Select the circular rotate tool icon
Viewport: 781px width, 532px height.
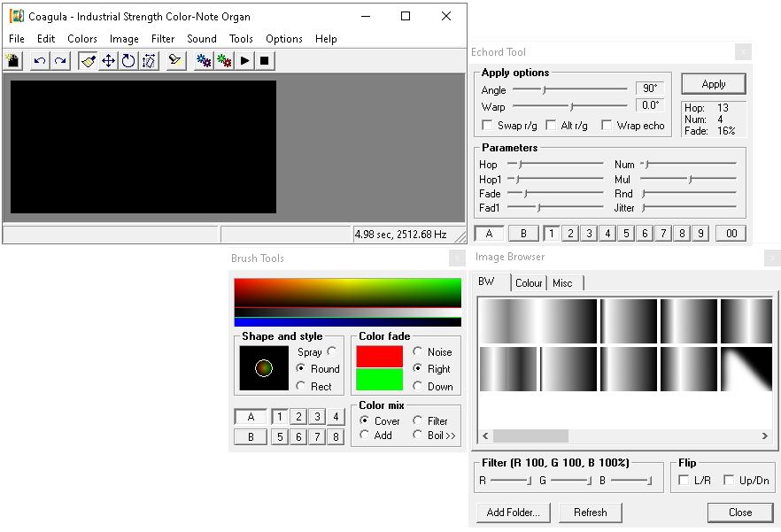[x=128, y=61]
